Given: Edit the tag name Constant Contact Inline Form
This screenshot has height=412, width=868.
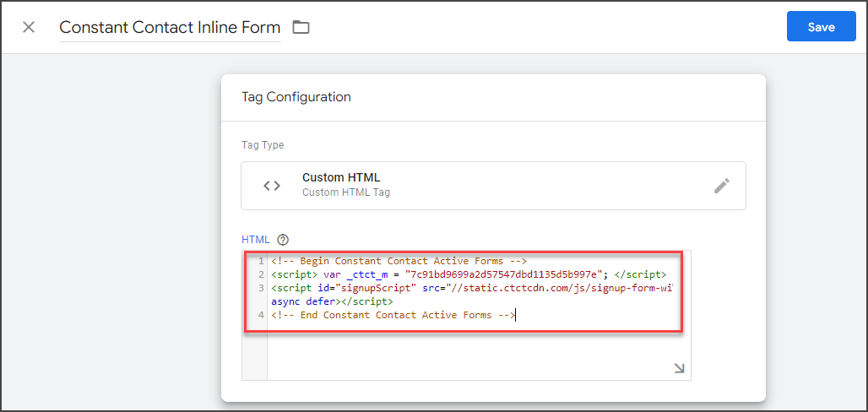Looking at the screenshot, I should [170, 27].
